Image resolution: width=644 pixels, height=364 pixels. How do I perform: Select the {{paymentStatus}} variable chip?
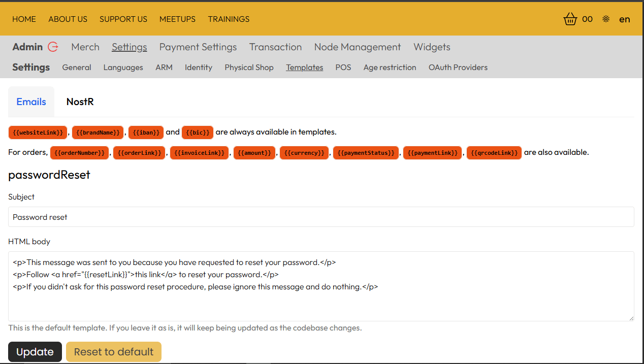click(x=366, y=152)
